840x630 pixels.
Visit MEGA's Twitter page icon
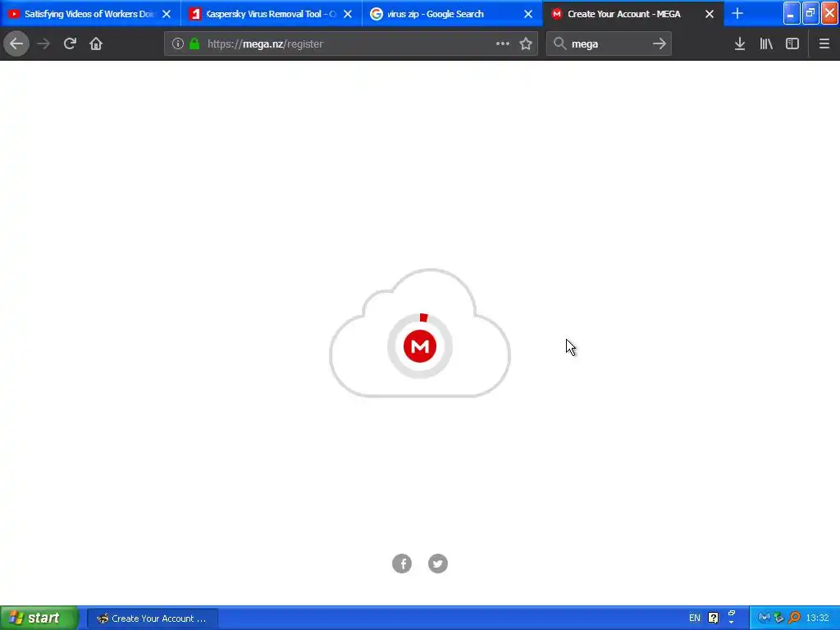(x=438, y=564)
